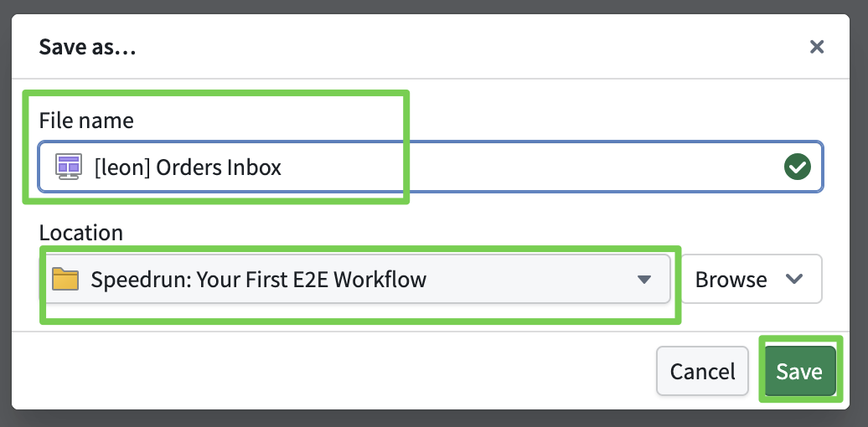Close the Save as dialog

click(x=817, y=47)
